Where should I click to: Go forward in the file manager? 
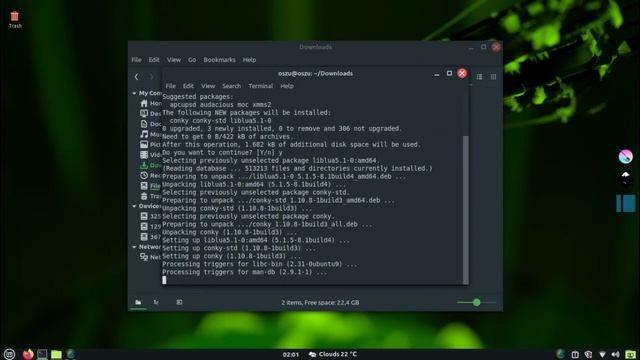pyautogui.click(x=151, y=76)
